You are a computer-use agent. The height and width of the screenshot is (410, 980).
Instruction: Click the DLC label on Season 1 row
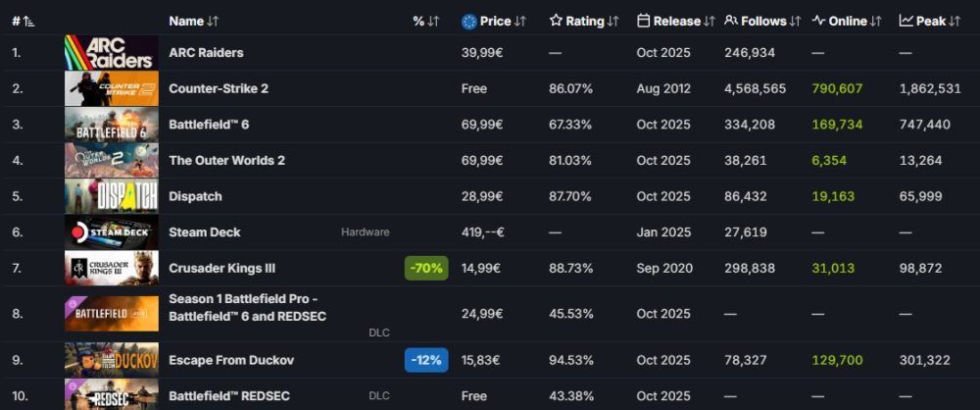(x=378, y=333)
